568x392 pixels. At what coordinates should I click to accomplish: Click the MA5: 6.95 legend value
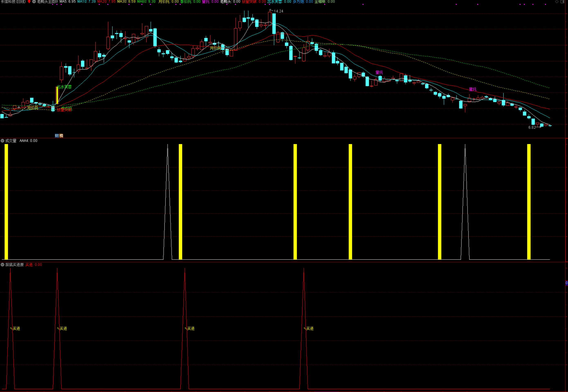tap(67, 1)
